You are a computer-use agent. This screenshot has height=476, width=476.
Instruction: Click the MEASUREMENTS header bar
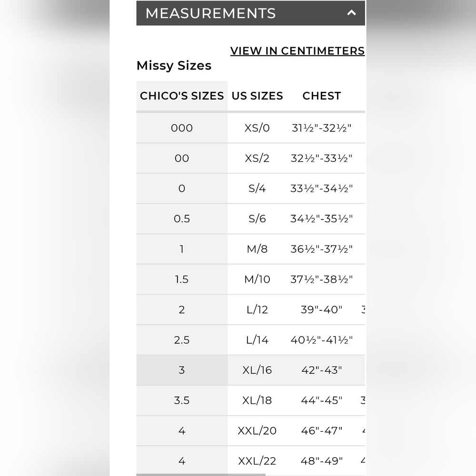point(250,13)
